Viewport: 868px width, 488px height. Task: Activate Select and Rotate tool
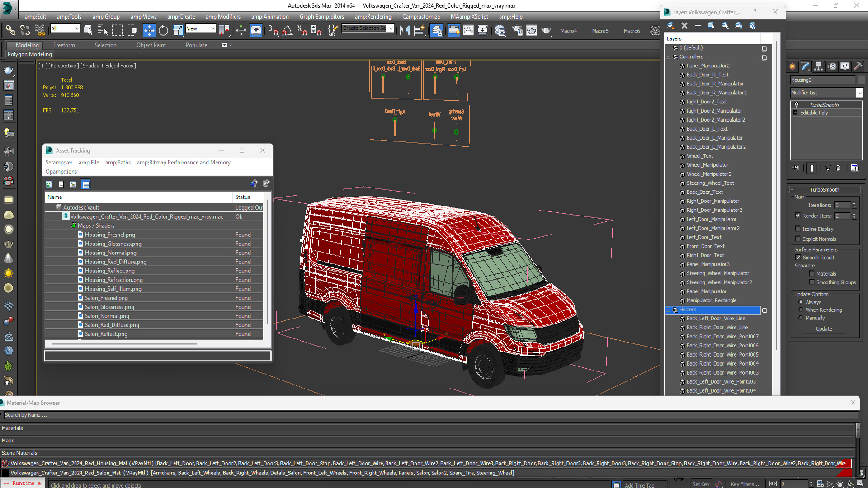tap(163, 30)
